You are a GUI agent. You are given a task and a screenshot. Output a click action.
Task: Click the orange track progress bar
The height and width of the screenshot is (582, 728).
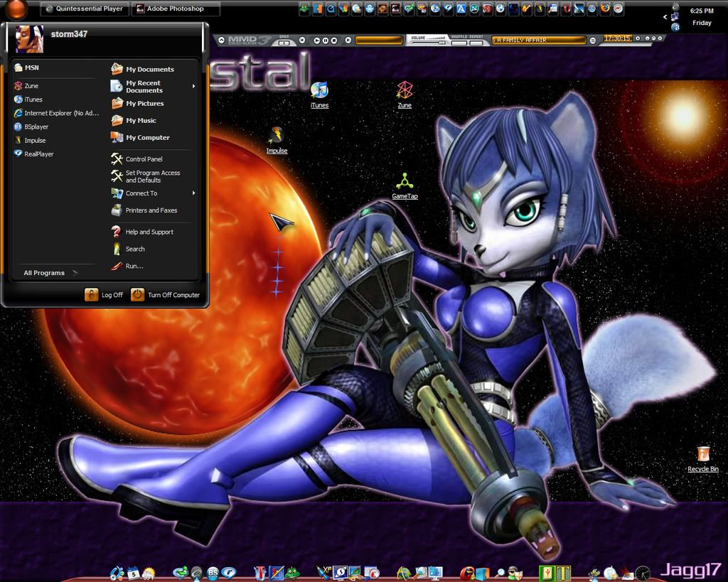[x=380, y=41]
